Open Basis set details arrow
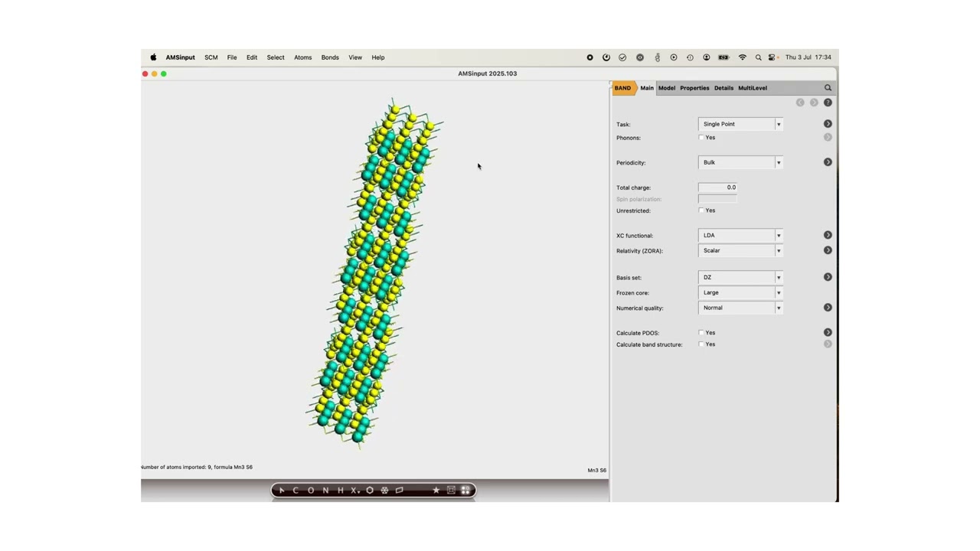The width and height of the screenshot is (980, 551). 828,277
